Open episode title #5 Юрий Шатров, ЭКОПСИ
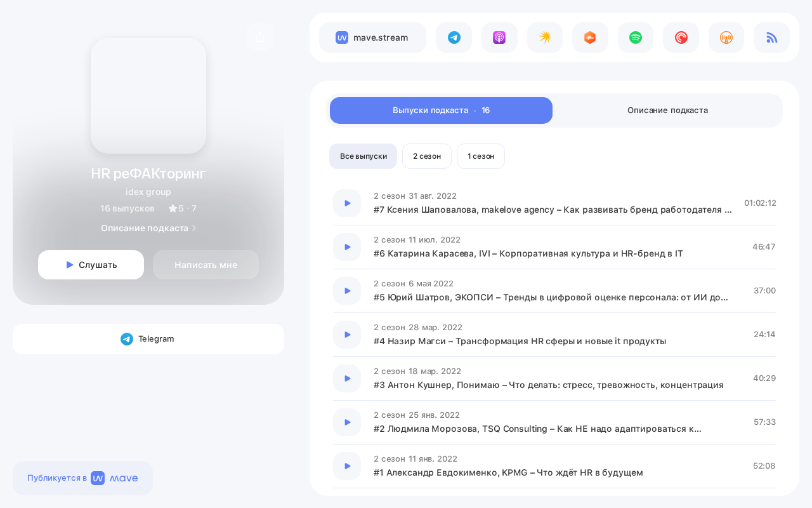The image size is (812, 508). (x=551, y=298)
